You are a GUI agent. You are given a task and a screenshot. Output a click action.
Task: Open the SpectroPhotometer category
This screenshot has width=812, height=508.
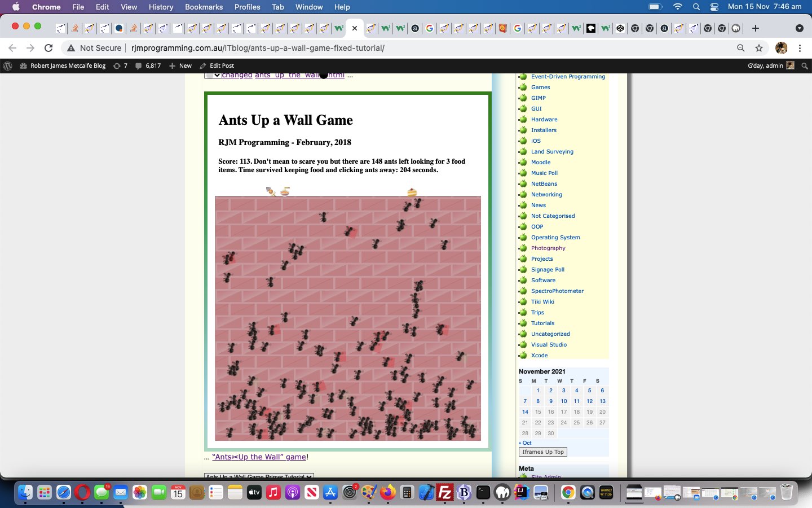click(557, 291)
